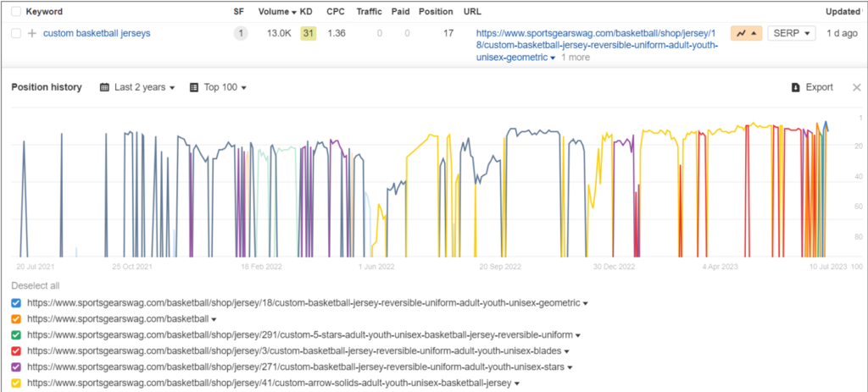The height and width of the screenshot is (392, 868).
Task: Click the volume value 13.0K
Action: [278, 34]
